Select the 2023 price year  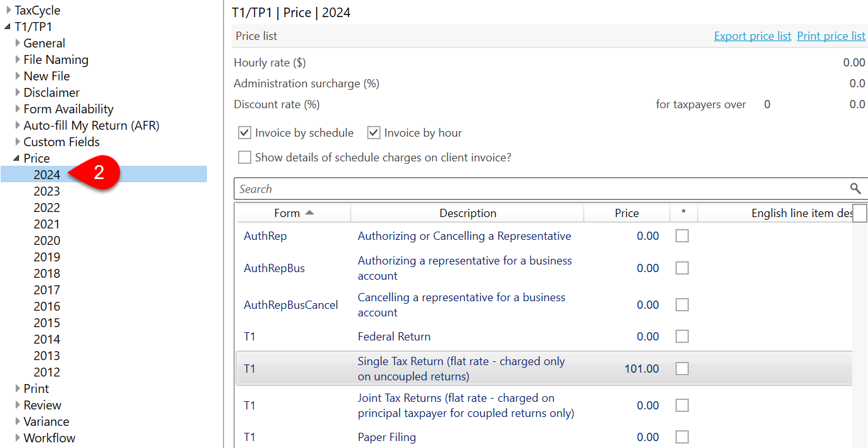47,191
